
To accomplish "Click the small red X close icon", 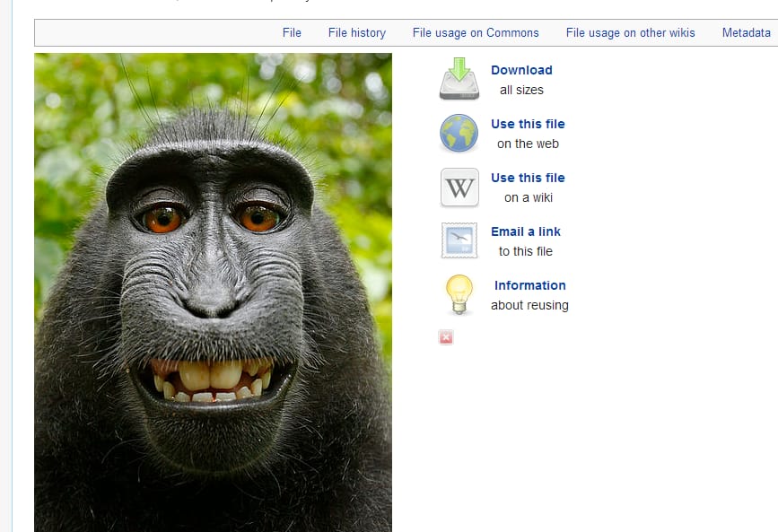I will click(446, 337).
